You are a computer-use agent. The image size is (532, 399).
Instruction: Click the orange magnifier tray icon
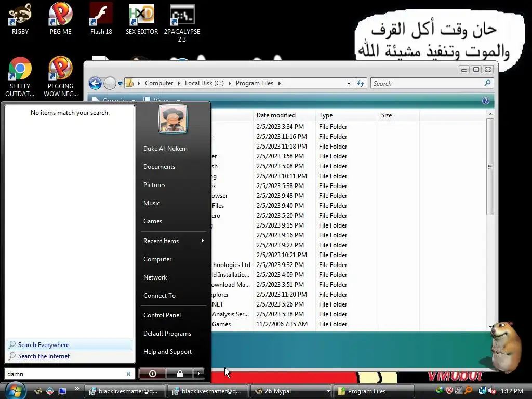(468, 391)
